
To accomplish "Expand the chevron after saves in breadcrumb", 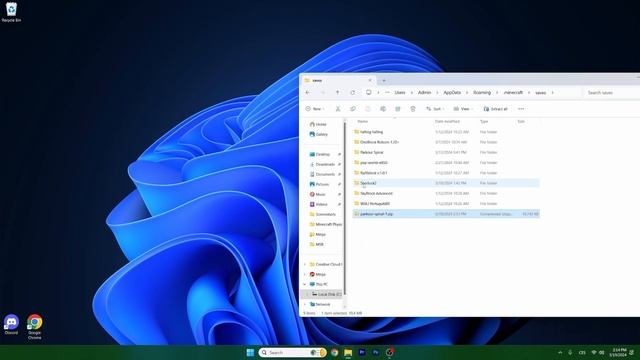I will point(552,93).
